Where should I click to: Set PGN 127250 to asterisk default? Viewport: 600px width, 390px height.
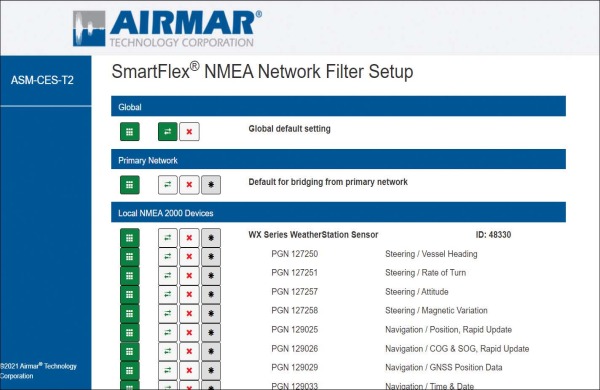tap(211, 256)
